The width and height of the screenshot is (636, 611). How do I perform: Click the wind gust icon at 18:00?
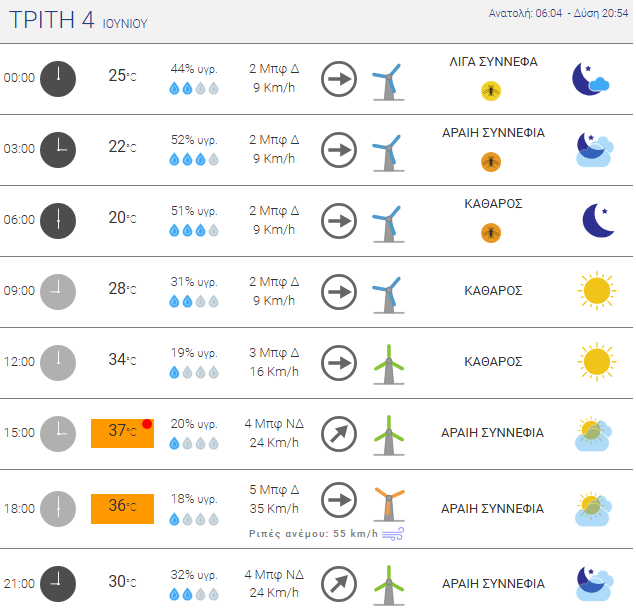(x=393, y=534)
